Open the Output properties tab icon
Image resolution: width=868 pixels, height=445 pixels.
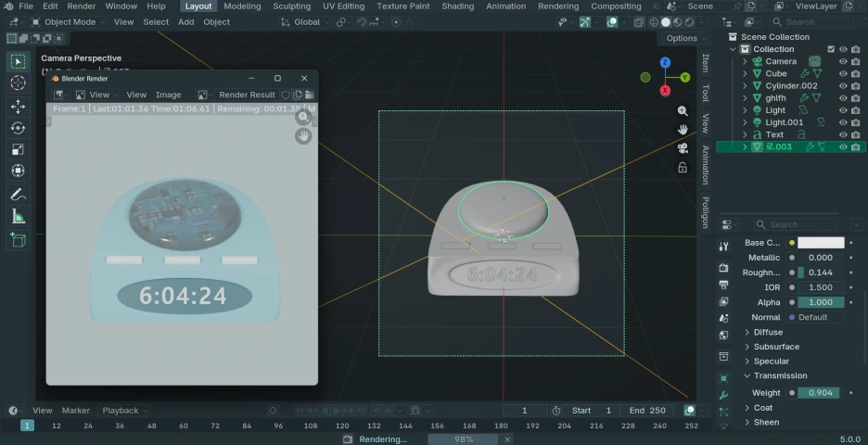(x=723, y=285)
